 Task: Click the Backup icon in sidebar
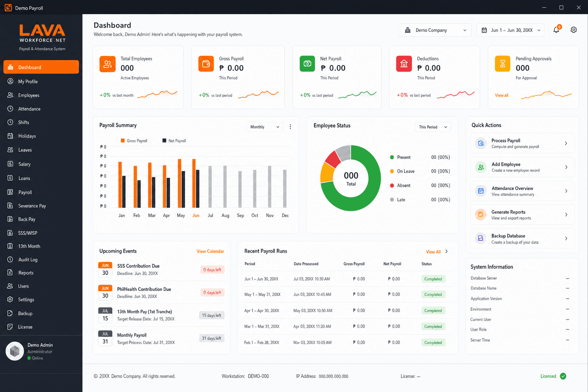[10, 313]
